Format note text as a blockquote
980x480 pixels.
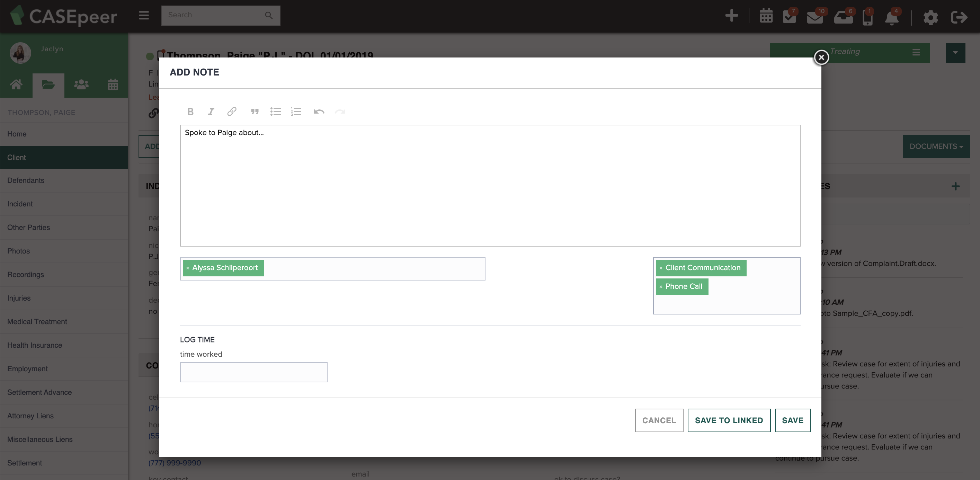pos(255,112)
